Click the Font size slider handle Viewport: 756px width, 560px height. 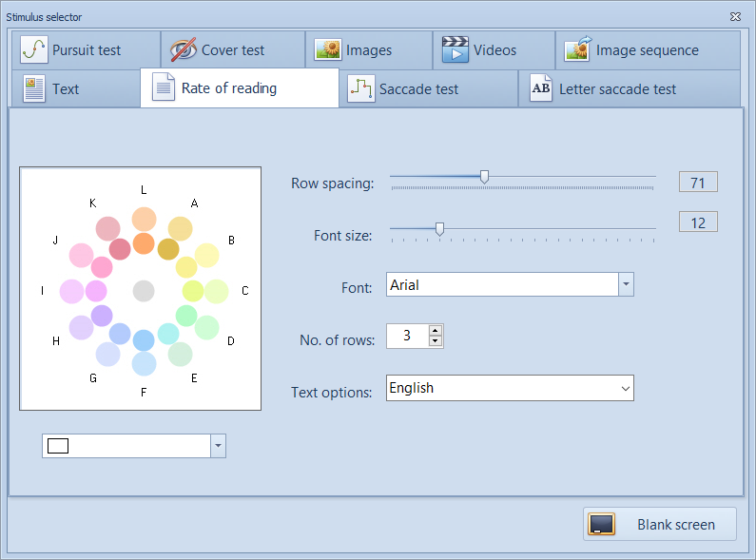click(x=439, y=228)
